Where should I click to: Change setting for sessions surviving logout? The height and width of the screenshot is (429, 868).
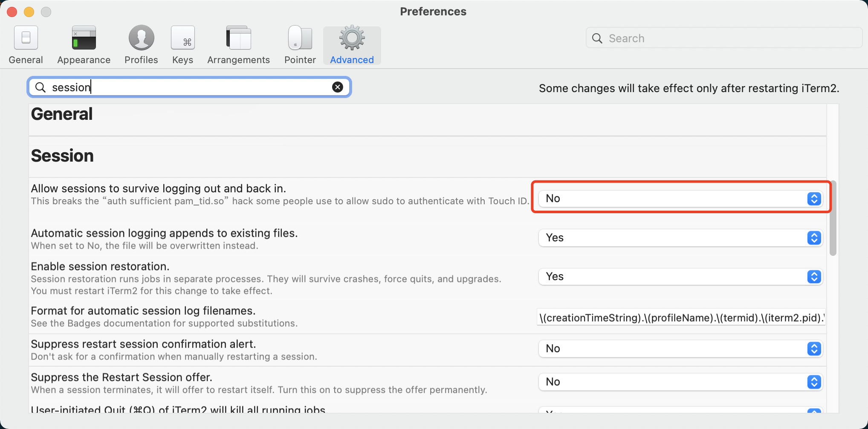tap(680, 198)
